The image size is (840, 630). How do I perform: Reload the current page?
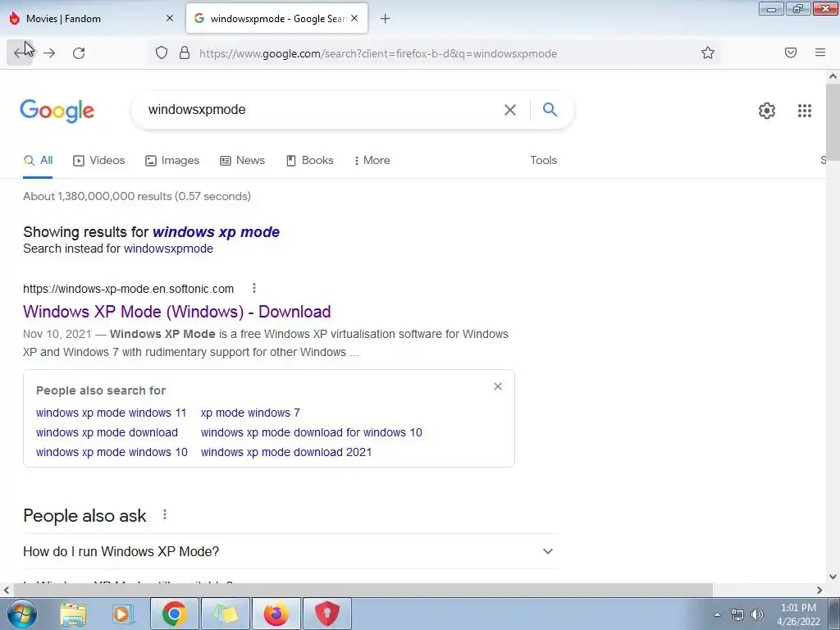79,53
